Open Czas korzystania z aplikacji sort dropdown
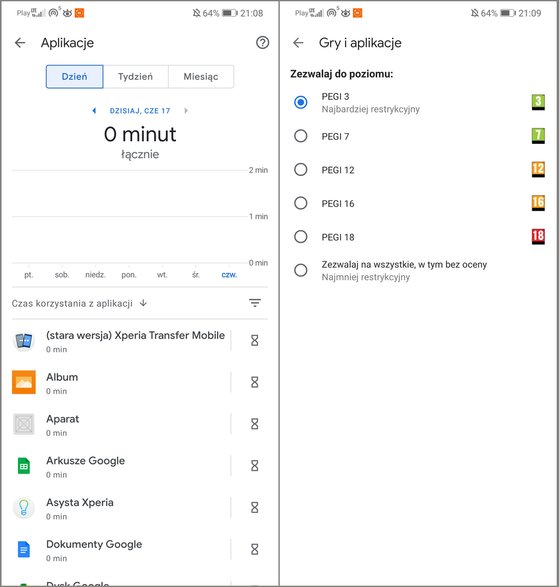This screenshot has height=587, width=559. point(79,303)
